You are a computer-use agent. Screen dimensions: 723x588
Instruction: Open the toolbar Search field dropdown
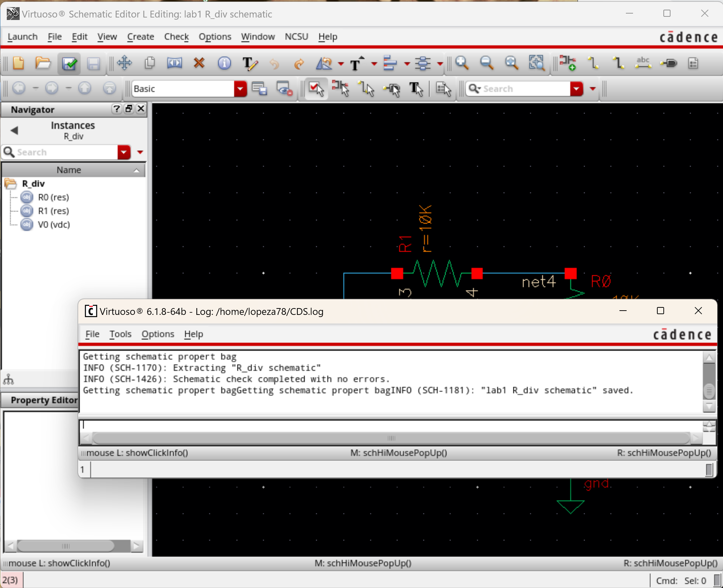pos(576,89)
